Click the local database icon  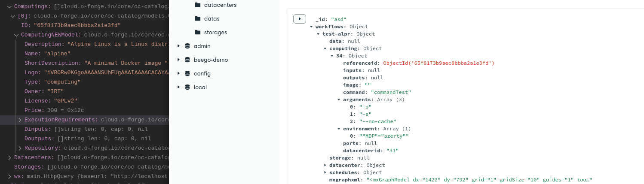[x=187, y=87]
